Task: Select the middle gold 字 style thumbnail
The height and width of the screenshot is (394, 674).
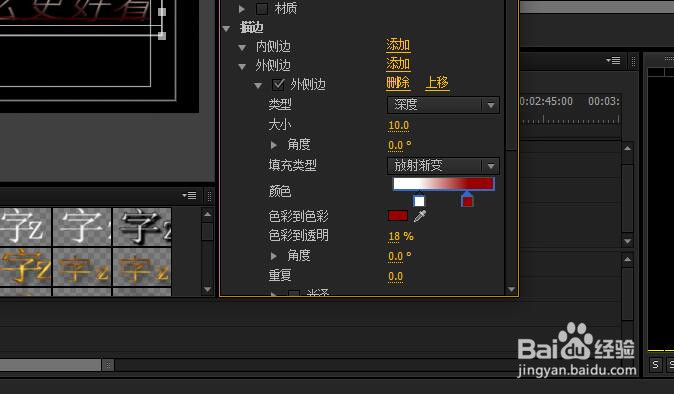Action: 82,267
